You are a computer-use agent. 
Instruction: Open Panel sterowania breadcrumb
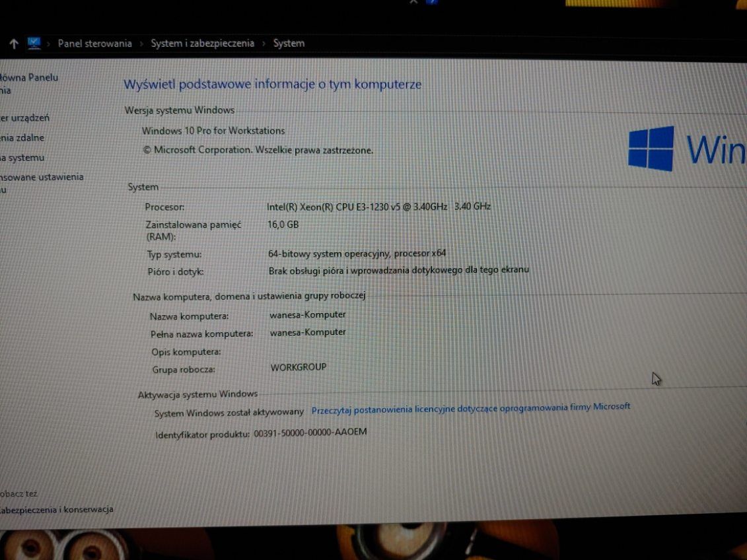coord(95,44)
